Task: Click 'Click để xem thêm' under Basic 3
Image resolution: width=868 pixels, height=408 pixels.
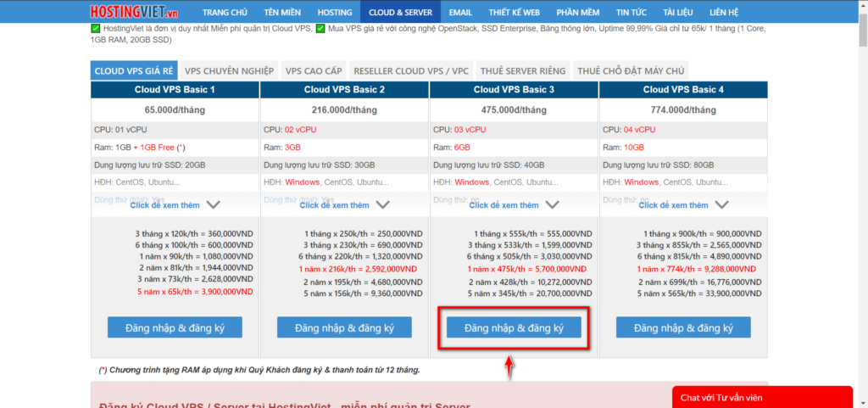Action: click(504, 204)
